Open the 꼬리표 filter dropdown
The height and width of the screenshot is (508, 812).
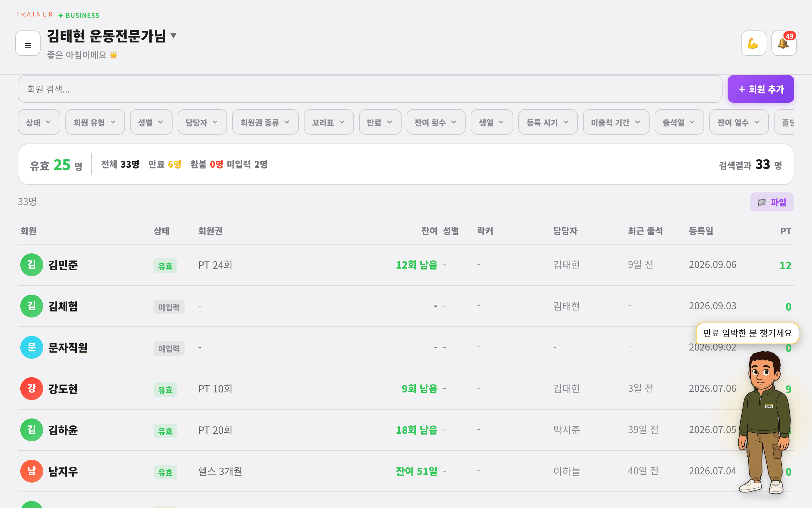click(329, 122)
